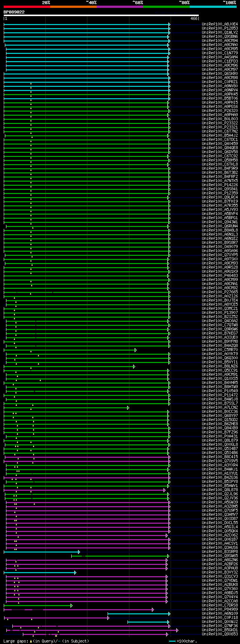Select hit label UniRef100_P26320
Screen dimensions: 240x644
coord(220,111)
